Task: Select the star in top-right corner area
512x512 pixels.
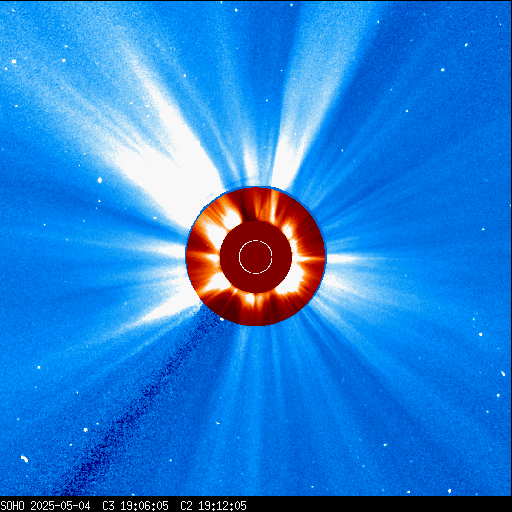Action: (466, 45)
